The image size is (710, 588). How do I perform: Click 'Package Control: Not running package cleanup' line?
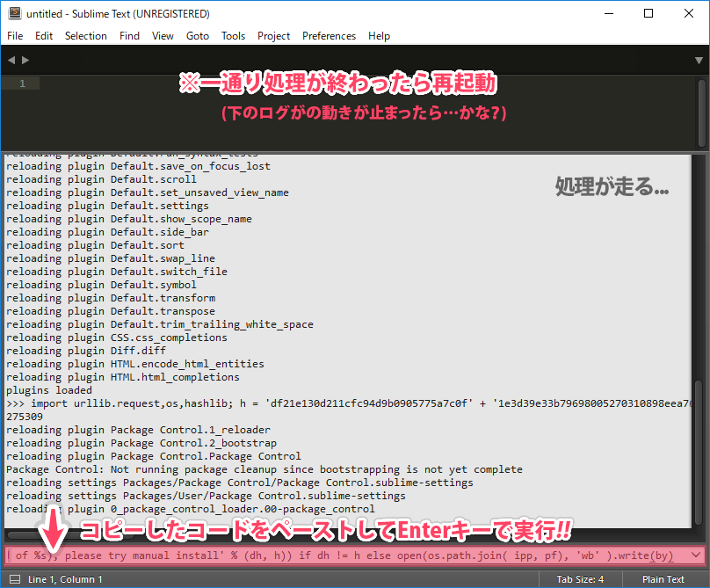click(x=264, y=469)
